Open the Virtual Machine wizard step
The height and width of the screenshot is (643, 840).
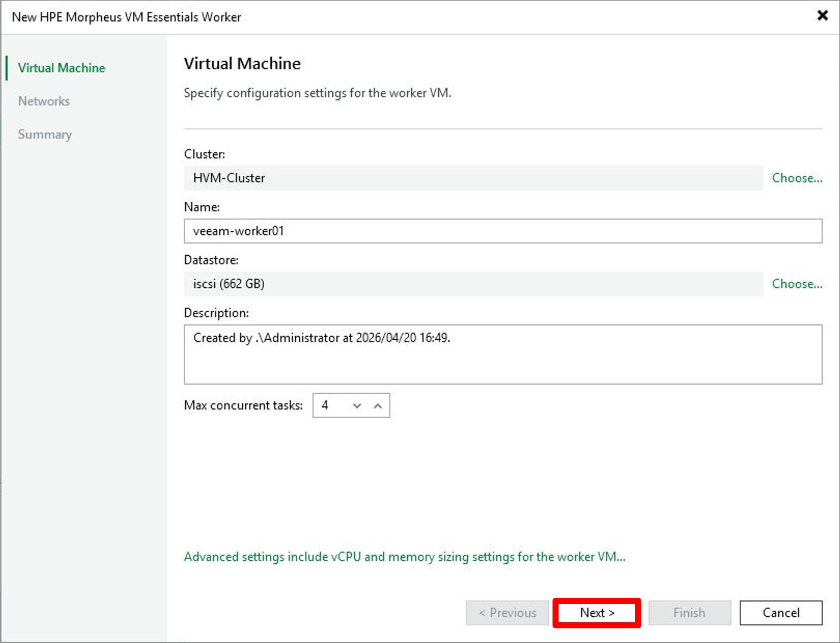point(62,68)
